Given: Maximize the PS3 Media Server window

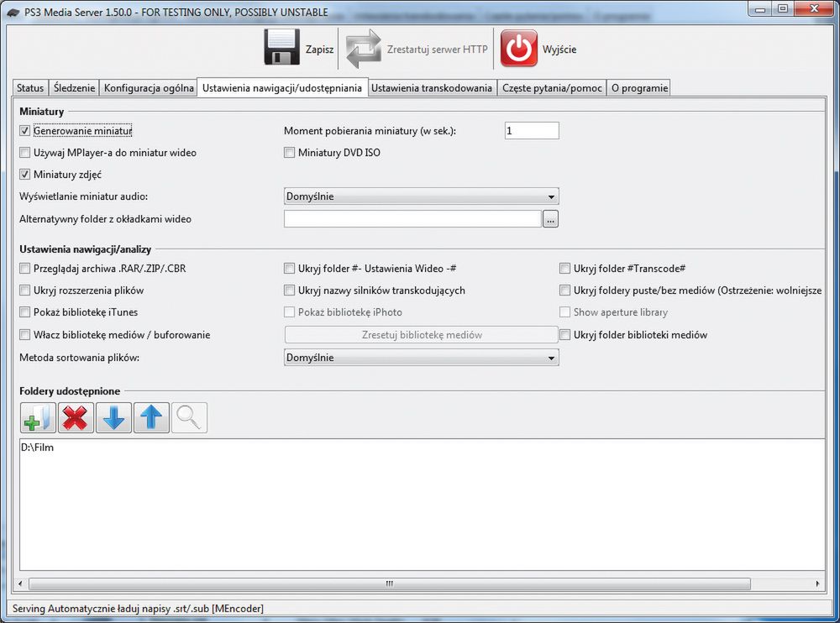Looking at the screenshot, I should [783, 8].
